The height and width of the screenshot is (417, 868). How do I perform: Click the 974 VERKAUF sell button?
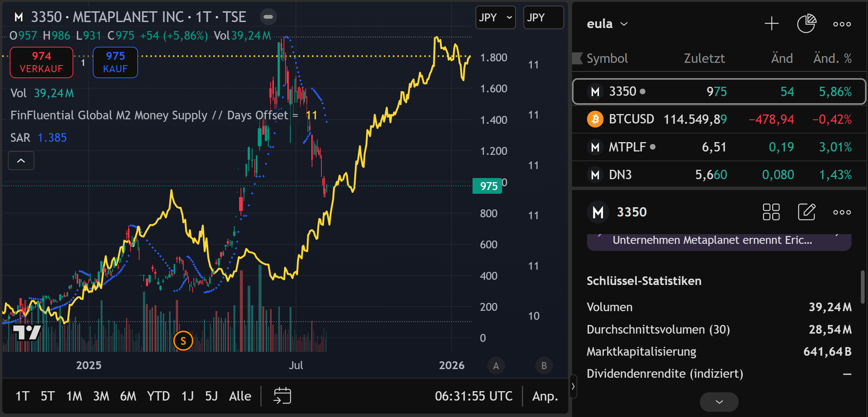tap(42, 62)
